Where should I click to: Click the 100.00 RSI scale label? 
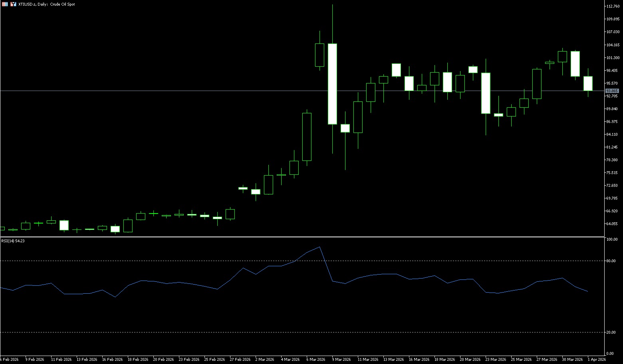tap(612, 239)
